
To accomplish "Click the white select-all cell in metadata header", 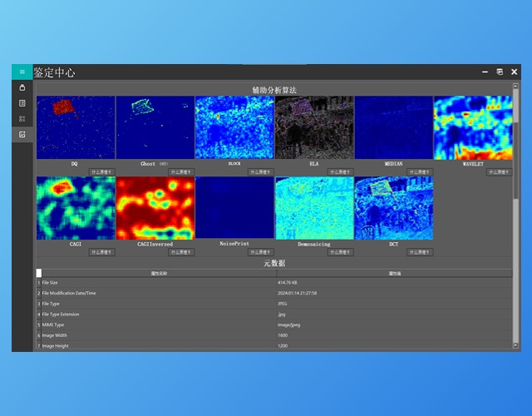I will pos(38,273).
